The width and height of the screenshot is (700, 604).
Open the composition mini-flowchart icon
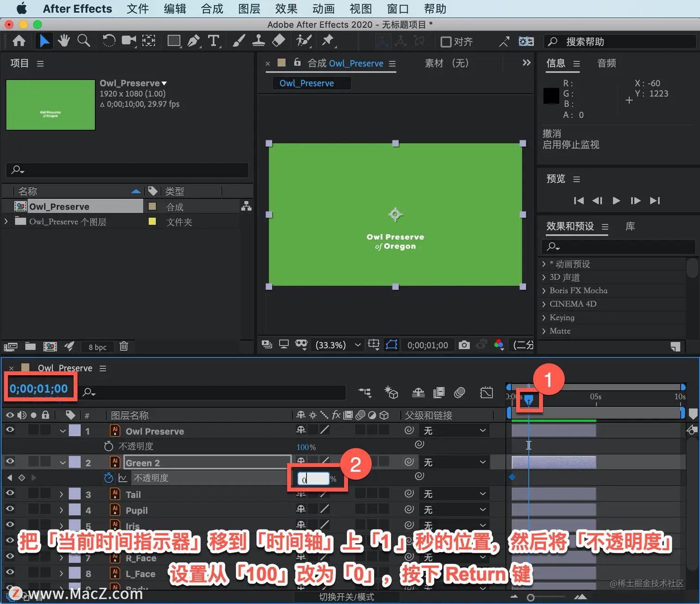[365, 393]
